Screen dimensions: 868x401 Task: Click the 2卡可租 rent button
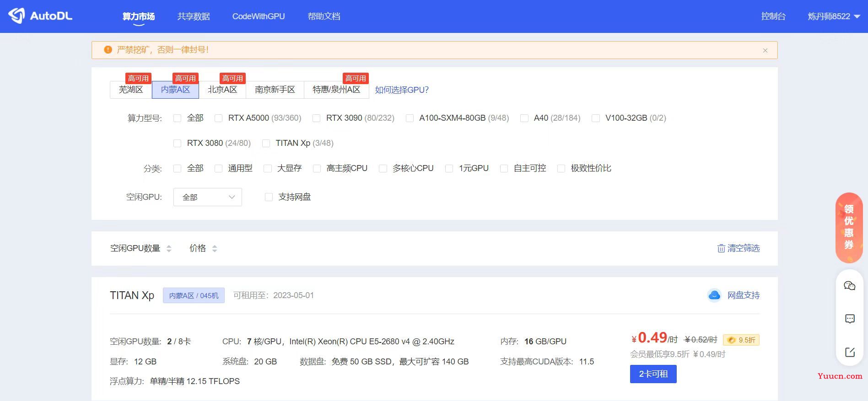point(653,374)
